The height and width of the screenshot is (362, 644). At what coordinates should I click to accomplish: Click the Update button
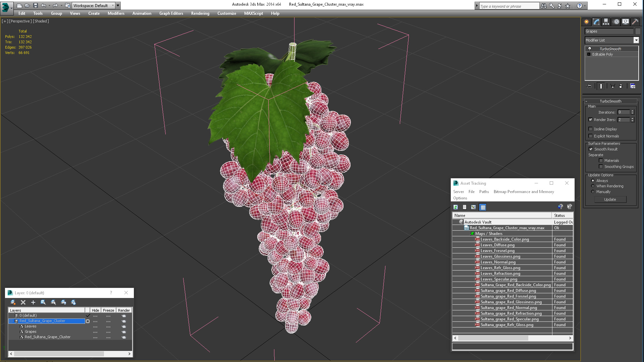pyautogui.click(x=610, y=199)
